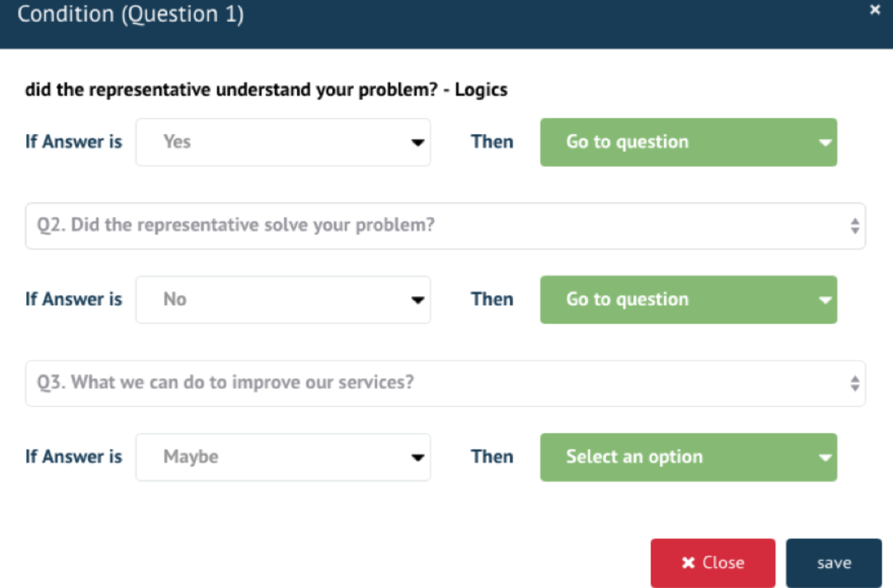This screenshot has height=588, width=893.
Task: Click the up/down arrows on the Q2 selector
Action: point(855,226)
